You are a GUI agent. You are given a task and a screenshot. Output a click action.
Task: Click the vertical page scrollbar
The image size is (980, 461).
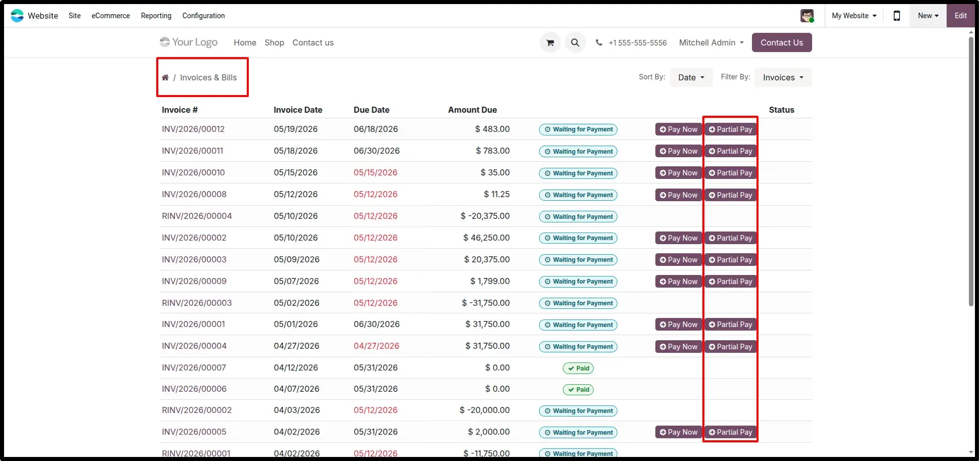pyautogui.click(x=971, y=172)
